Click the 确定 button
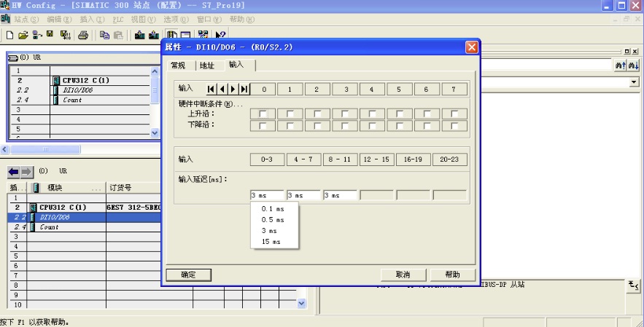644x327 pixels. coord(188,275)
